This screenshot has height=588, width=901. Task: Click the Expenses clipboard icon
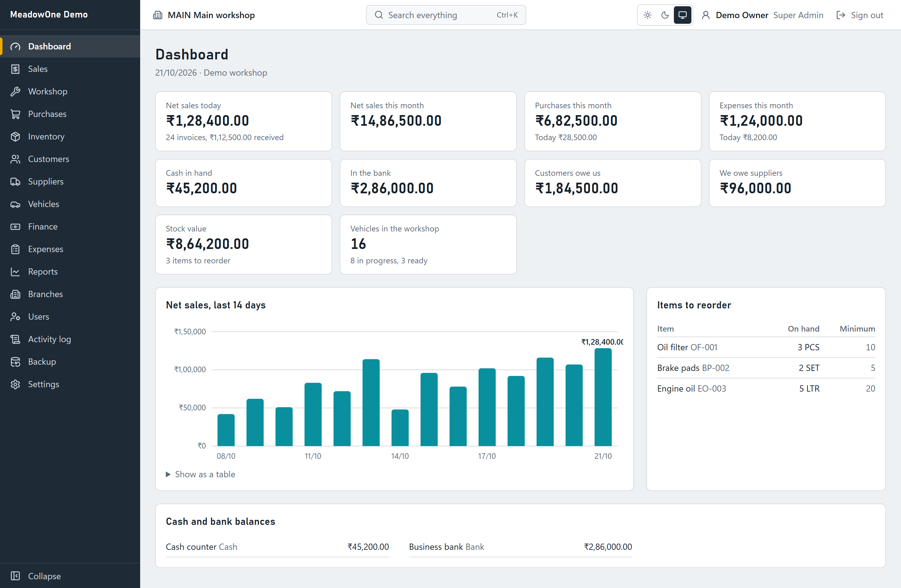15,249
